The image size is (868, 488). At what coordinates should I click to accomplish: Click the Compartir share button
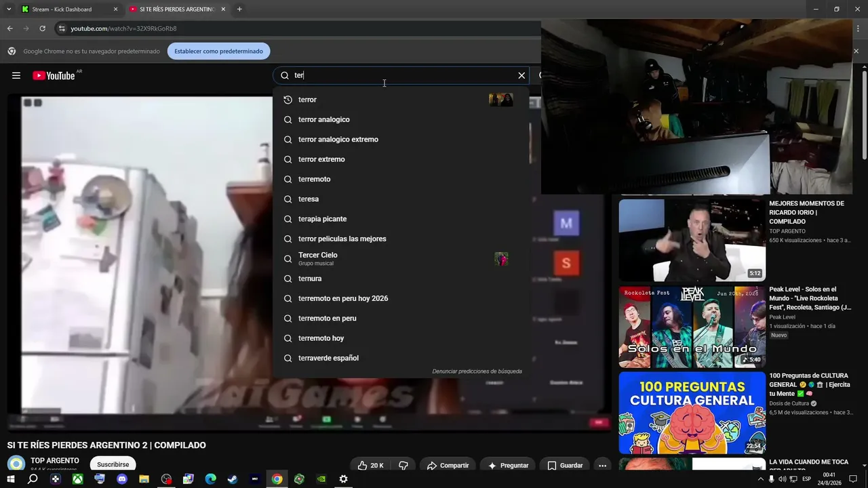pos(448,466)
